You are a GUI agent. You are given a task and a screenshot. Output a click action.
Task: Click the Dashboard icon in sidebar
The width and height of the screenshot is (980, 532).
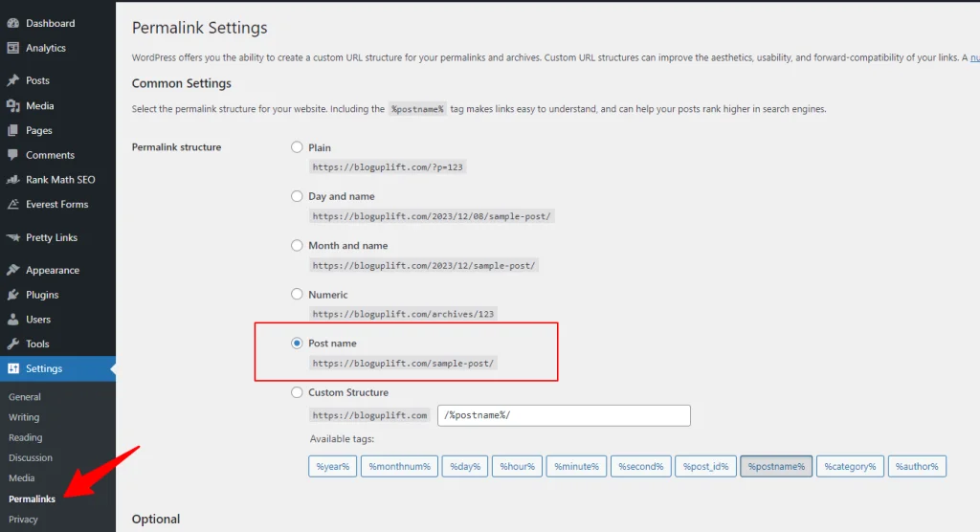(13, 23)
